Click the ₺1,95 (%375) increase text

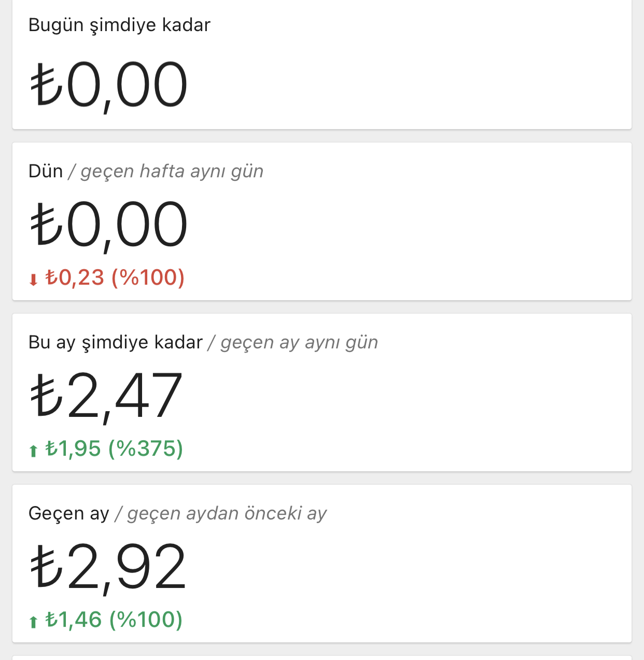coord(114,449)
